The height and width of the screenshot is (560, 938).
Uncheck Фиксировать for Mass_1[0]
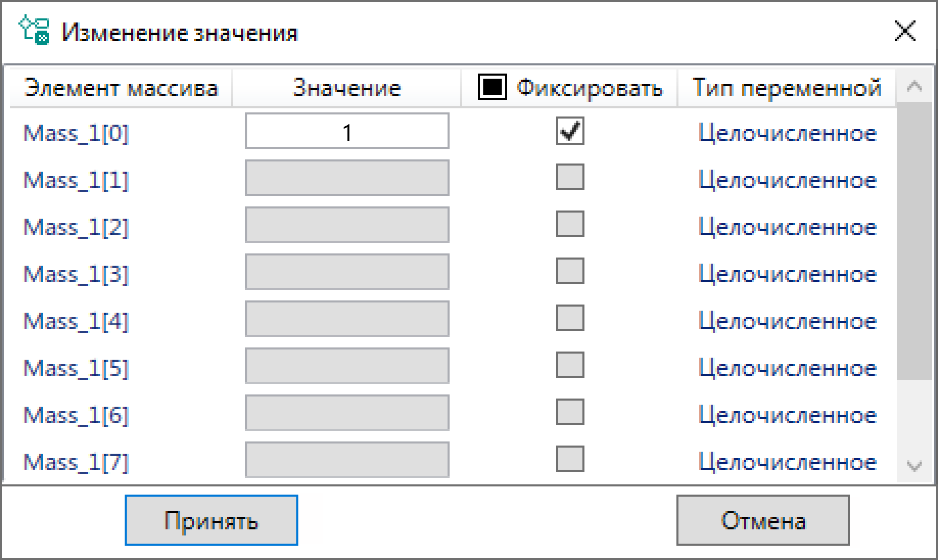tap(570, 131)
